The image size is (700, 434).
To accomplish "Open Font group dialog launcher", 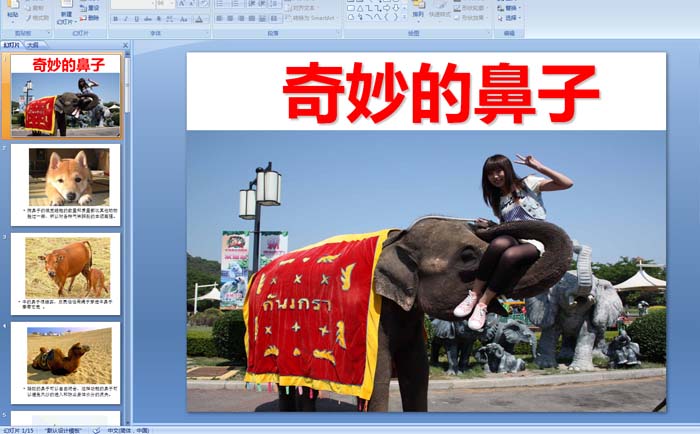I will (207, 33).
